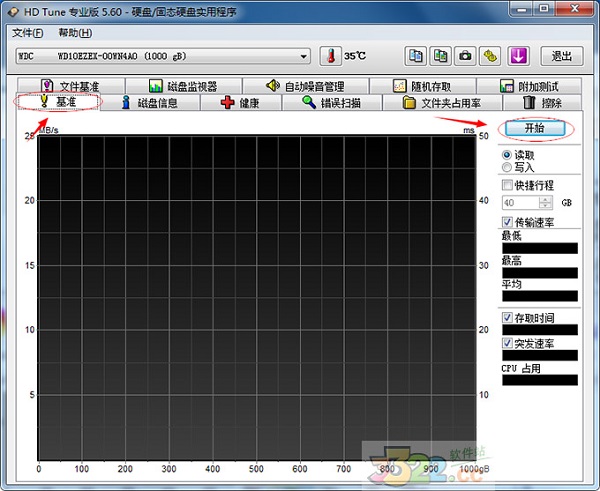
Task: Toggle the 存取时间 checkbox
Action: [507, 318]
